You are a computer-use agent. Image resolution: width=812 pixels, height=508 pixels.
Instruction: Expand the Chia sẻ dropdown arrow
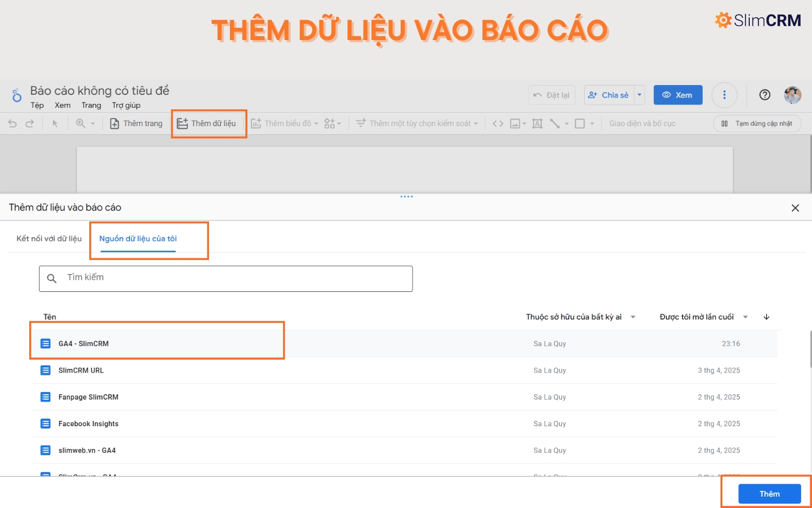[x=639, y=95]
